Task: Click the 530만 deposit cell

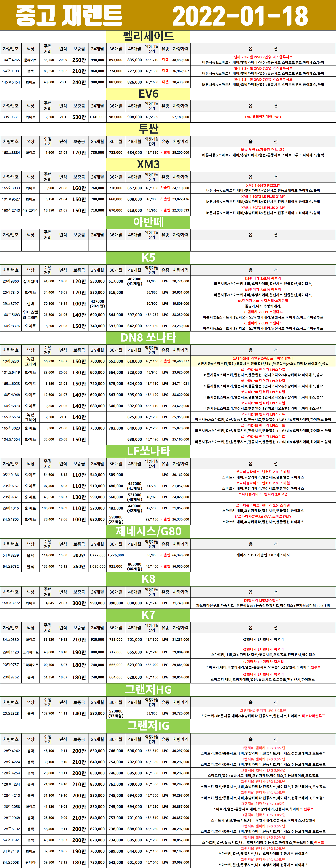Action: (x=79, y=117)
